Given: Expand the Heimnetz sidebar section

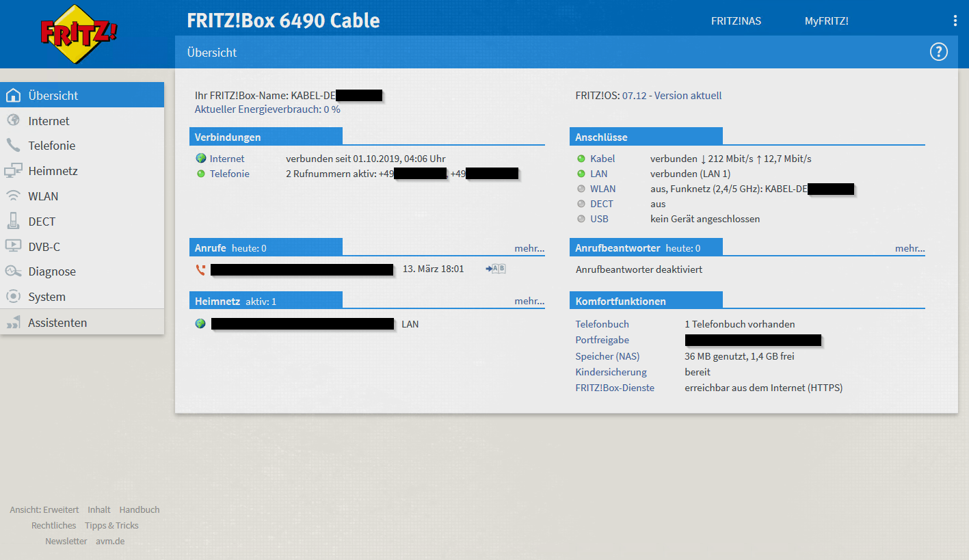Looking at the screenshot, I should (x=53, y=171).
